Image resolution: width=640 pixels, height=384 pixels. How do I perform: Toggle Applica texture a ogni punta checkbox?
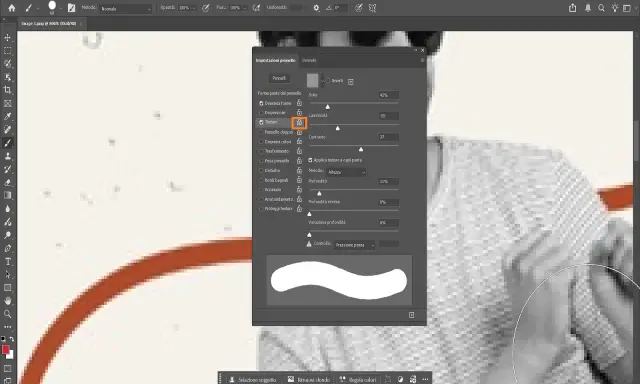310,160
